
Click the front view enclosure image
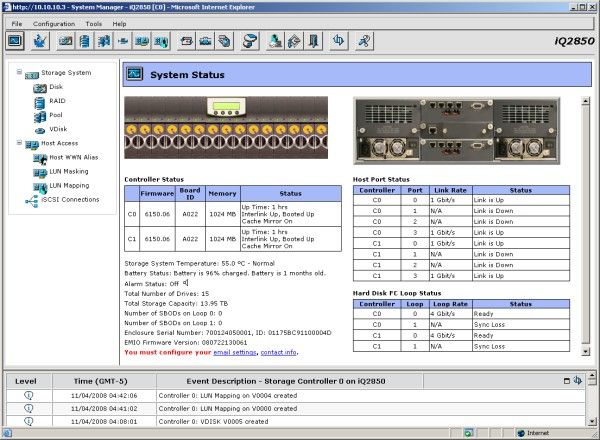click(x=226, y=127)
